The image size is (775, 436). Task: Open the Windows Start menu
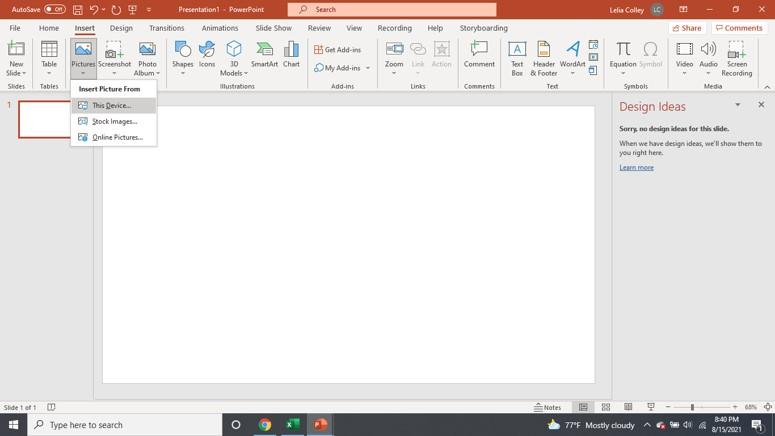[13, 425]
